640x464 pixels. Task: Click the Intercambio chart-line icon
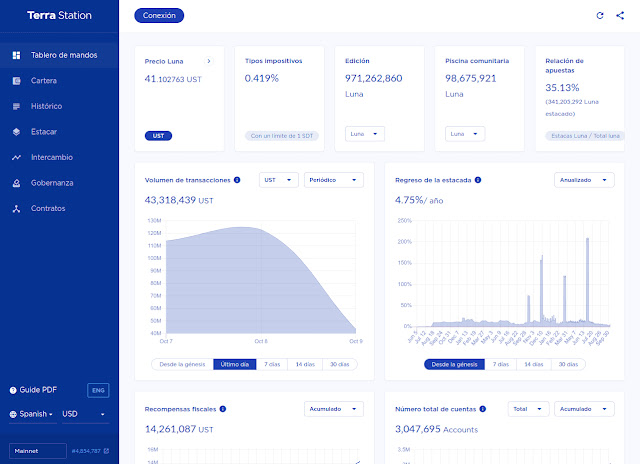pos(16,158)
